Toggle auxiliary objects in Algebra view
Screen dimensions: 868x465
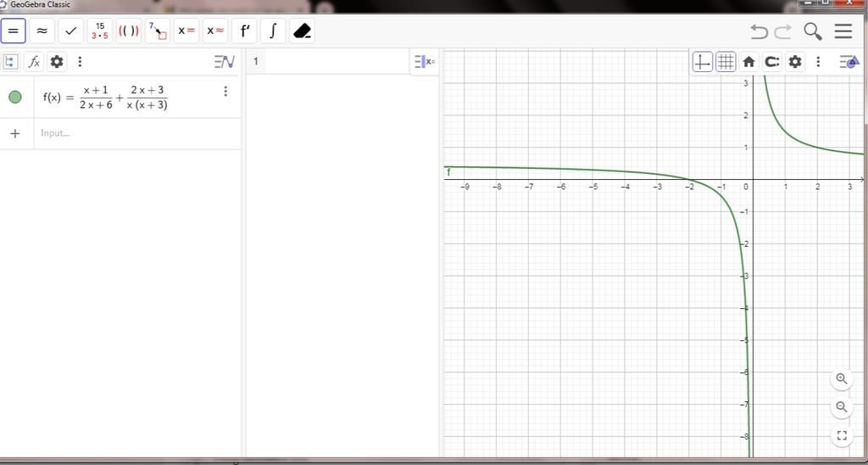pos(10,62)
